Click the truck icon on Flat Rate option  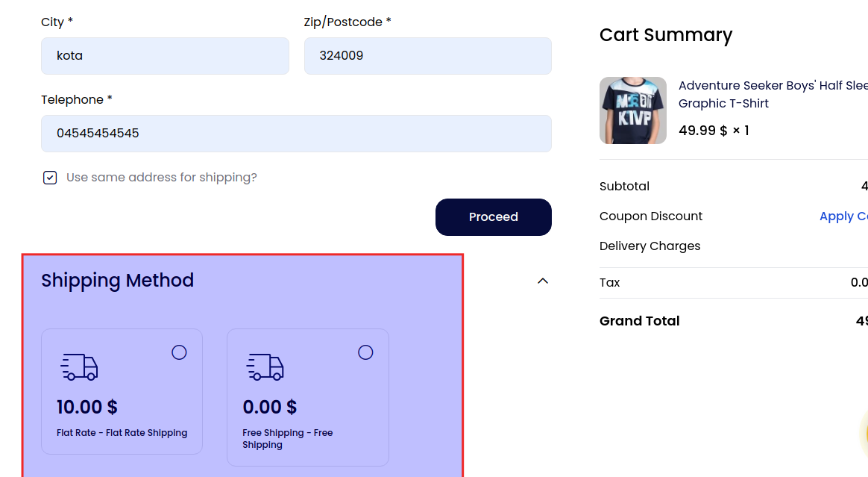click(78, 367)
